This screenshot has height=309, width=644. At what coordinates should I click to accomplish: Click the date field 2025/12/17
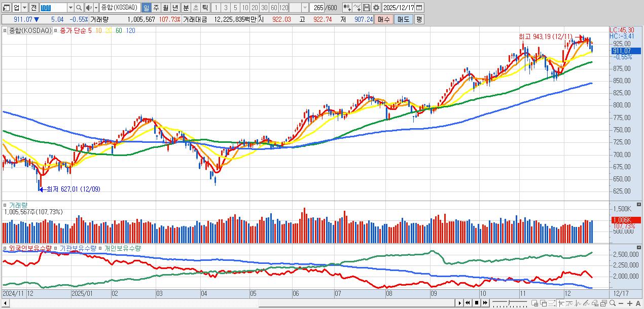pos(399,8)
